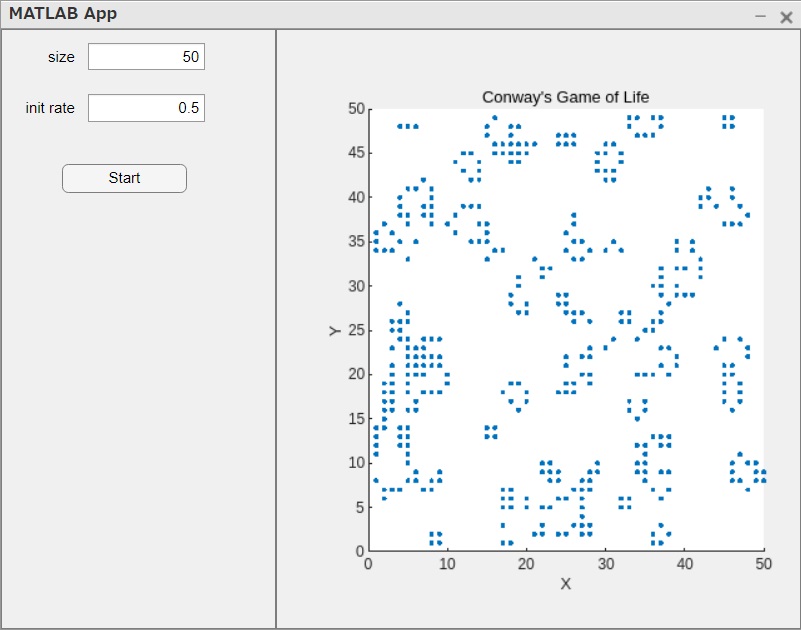Click the init rate value field
This screenshot has width=801, height=630.
coord(145,107)
